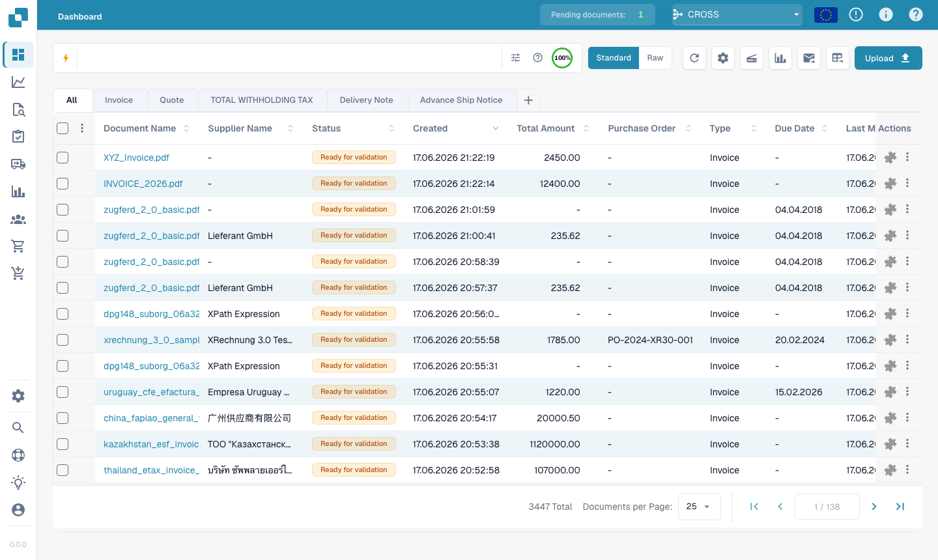This screenshot has height=560, width=938.
Task: Click the 100% progress circle indicator
Action: pos(562,58)
